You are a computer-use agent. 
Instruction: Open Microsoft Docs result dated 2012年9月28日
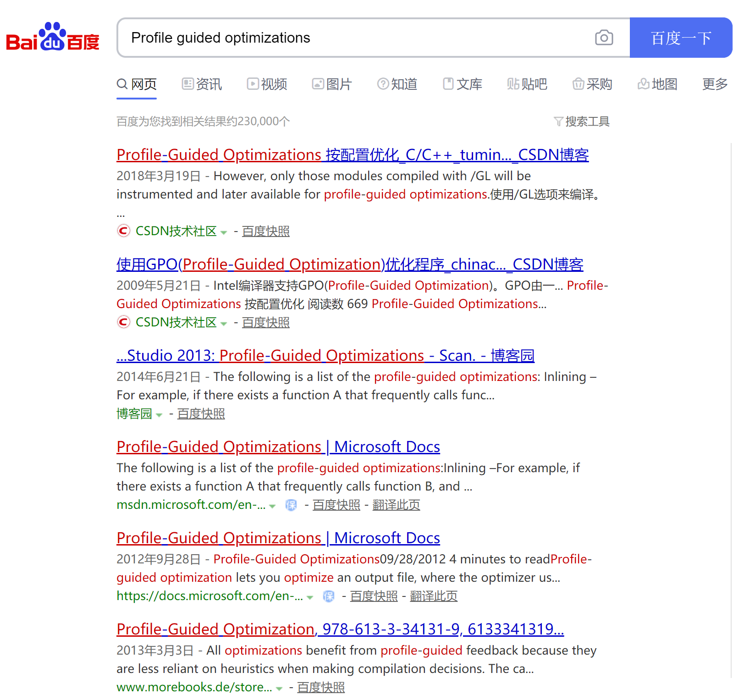(x=278, y=538)
